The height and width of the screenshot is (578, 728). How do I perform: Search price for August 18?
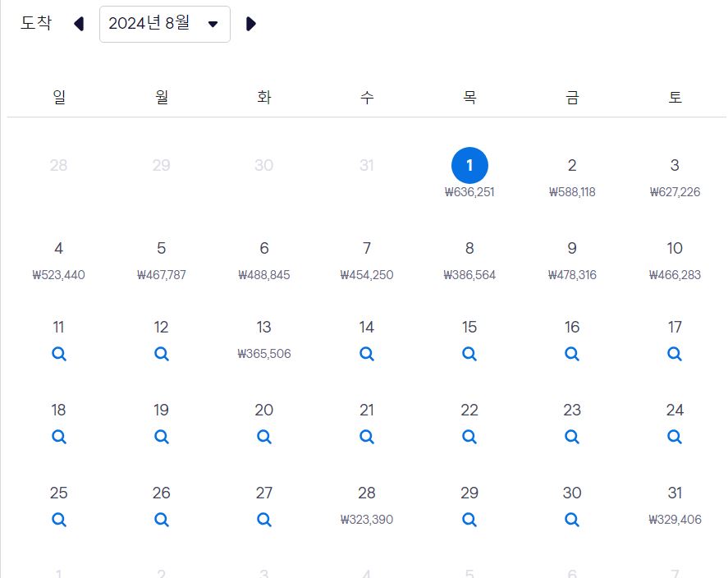tap(59, 437)
